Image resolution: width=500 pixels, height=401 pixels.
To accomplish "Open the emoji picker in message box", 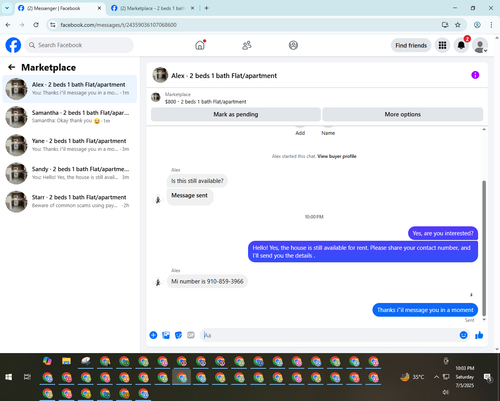I will pos(463,335).
